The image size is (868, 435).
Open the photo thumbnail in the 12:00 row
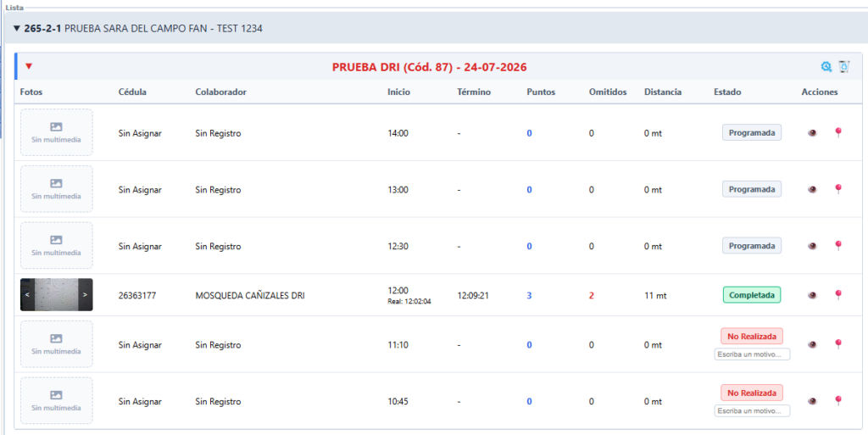[x=57, y=294]
